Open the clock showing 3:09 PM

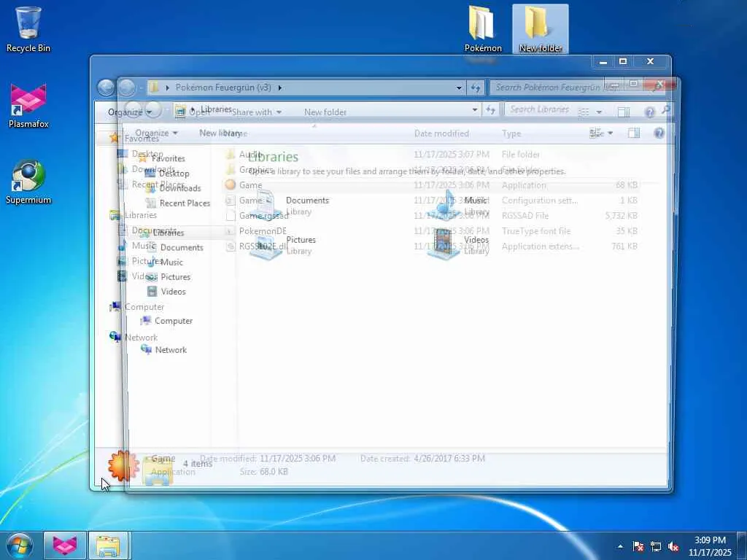coord(710,545)
